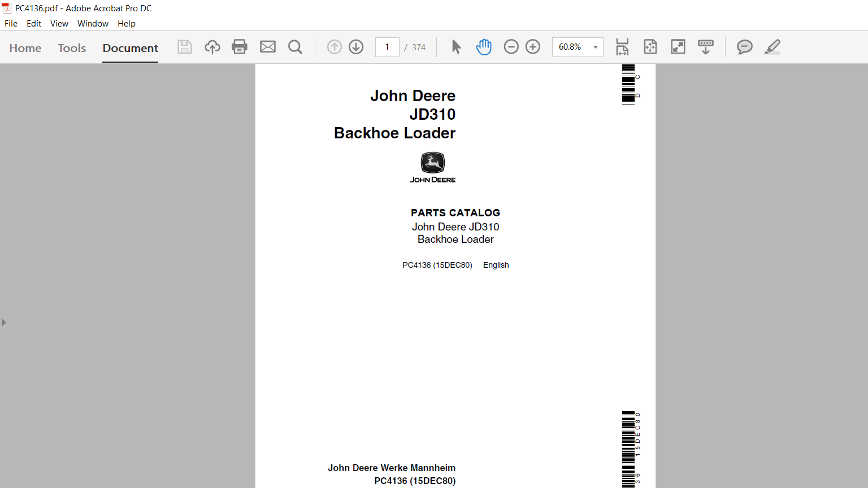Click the Read Mode keyboard-download icon

click(706, 47)
